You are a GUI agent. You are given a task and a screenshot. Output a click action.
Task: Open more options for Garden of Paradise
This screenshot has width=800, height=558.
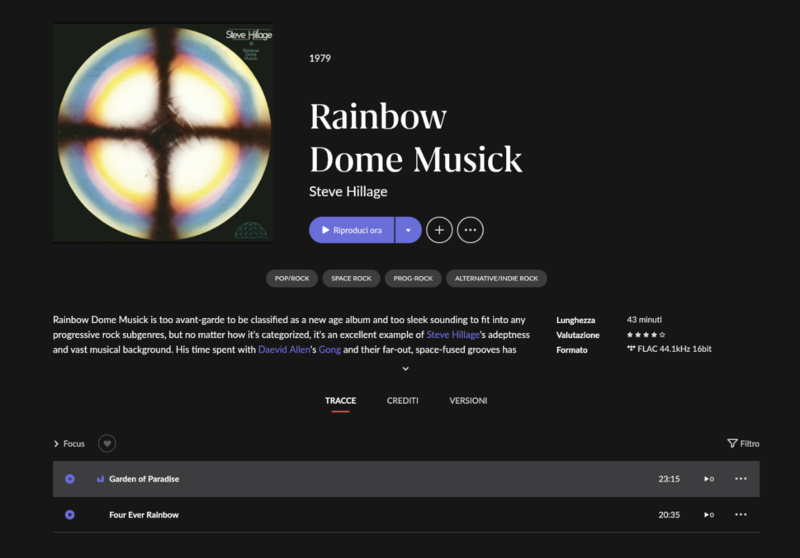point(740,479)
